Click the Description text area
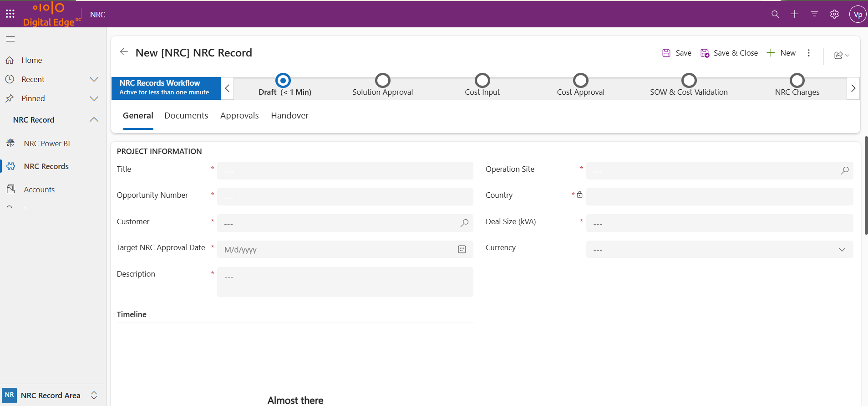868x406 pixels. 345,282
